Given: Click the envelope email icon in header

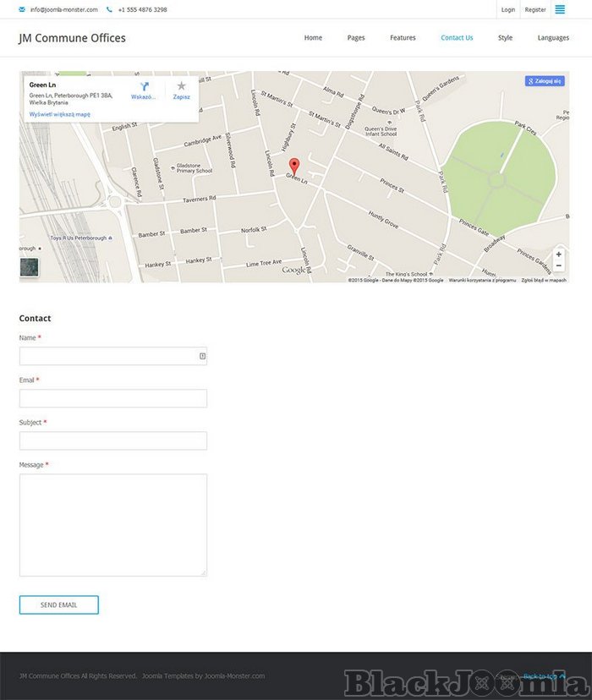Looking at the screenshot, I should (x=22, y=9).
